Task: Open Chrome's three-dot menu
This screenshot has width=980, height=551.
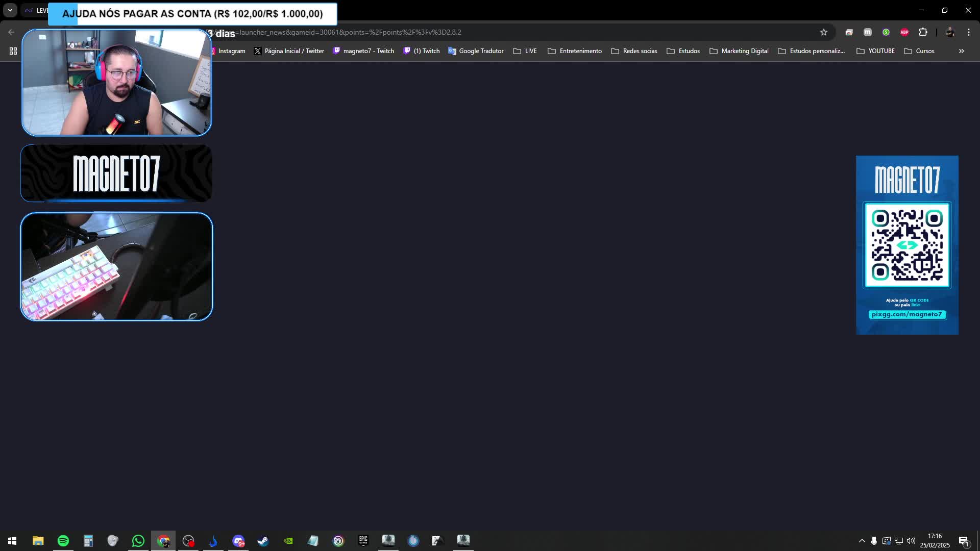Action: click(968, 32)
